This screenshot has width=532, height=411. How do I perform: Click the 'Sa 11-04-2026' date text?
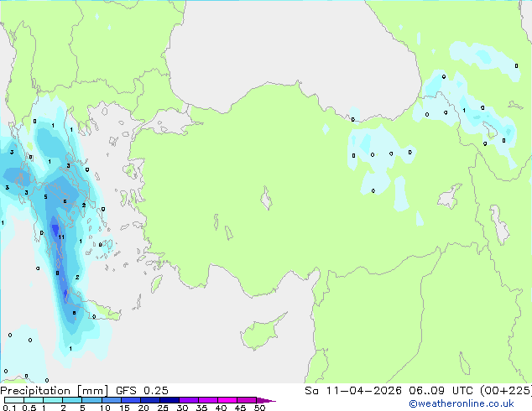(x=353, y=391)
